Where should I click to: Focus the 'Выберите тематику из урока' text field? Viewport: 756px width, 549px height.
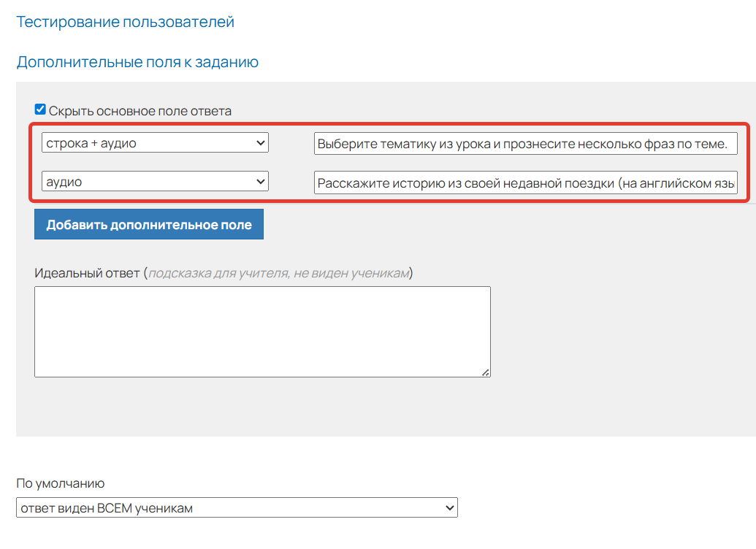pyautogui.click(x=525, y=144)
